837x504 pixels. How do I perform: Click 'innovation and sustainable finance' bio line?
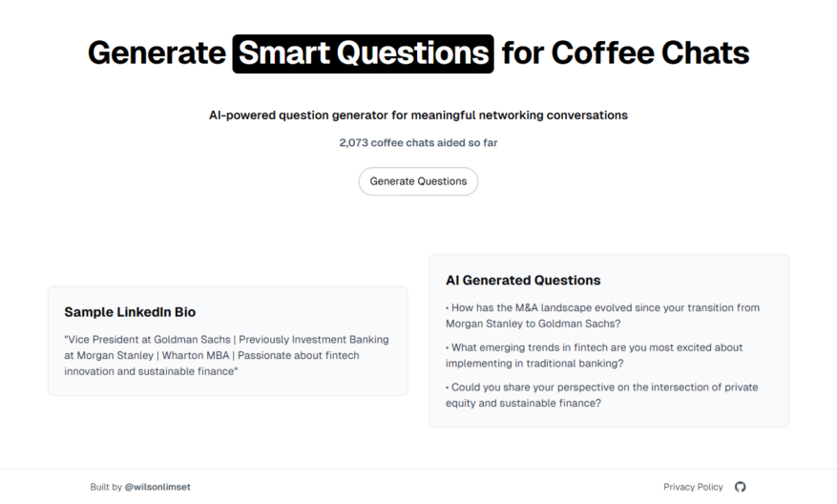tap(151, 371)
